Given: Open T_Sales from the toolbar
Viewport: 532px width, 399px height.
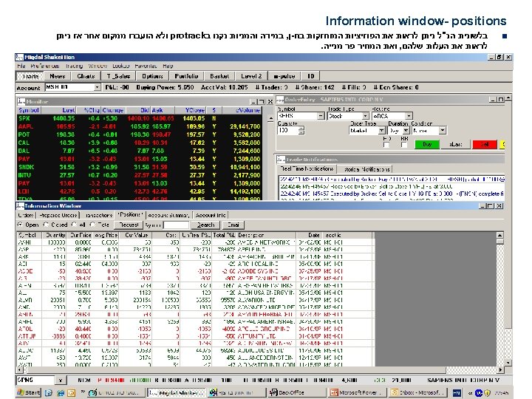Looking at the screenshot, I should click(118, 76).
